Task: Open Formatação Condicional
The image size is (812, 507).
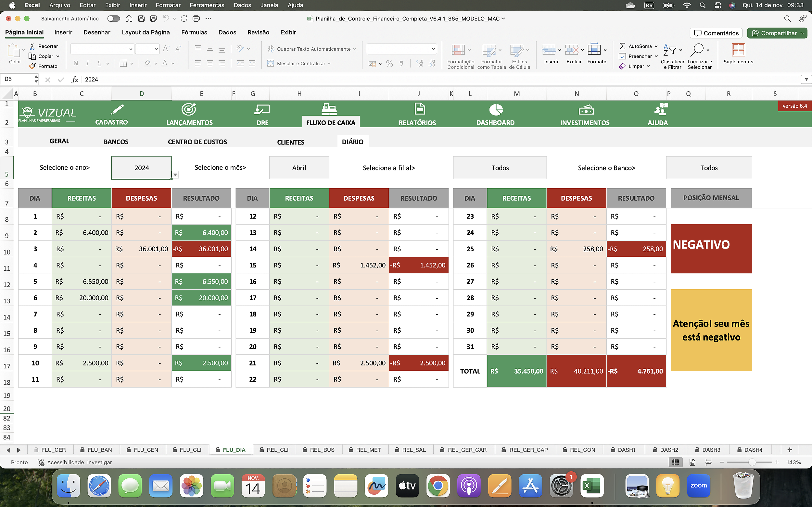Action: coord(461,56)
